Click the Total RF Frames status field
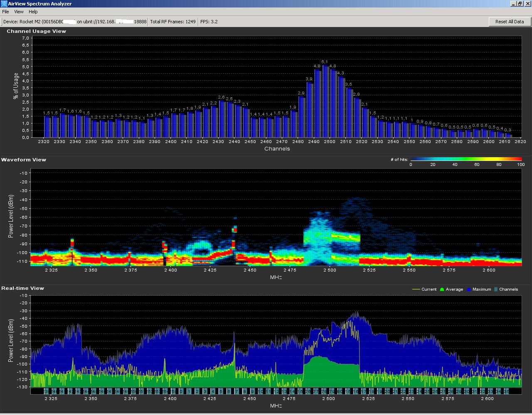532x415 pixels. [172, 22]
